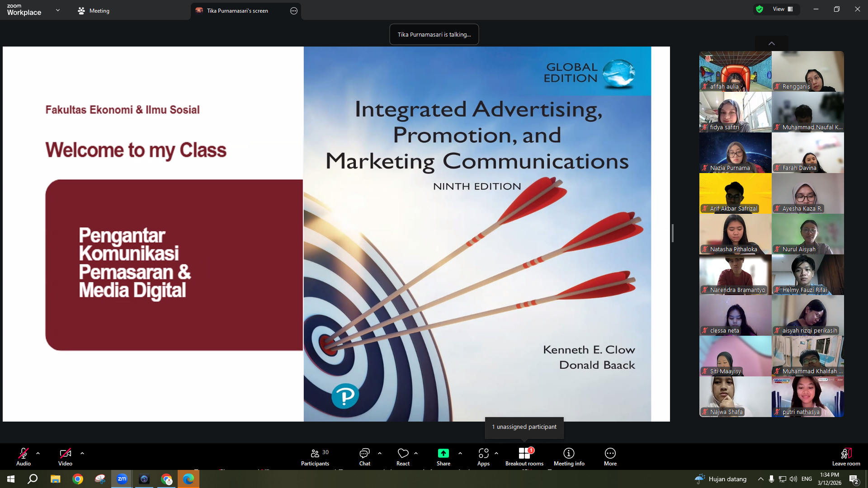
Task: Select Farah Davina's video thumbnail
Action: pyautogui.click(x=808, y=153)
